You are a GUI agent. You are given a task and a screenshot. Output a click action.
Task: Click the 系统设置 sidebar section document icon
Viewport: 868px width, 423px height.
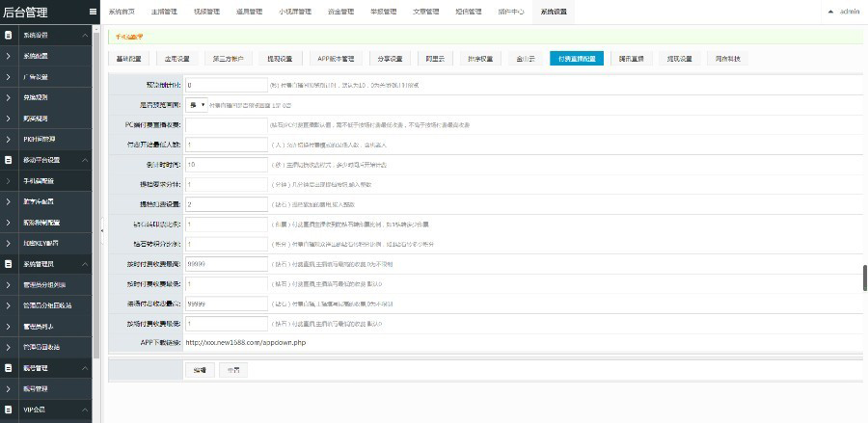(9, 35)
